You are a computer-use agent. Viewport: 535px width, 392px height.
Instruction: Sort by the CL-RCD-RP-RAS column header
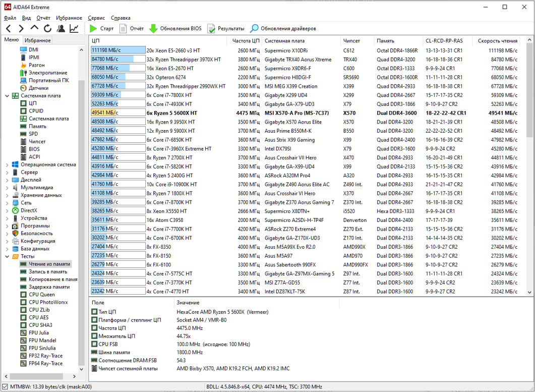pos(447,41)
